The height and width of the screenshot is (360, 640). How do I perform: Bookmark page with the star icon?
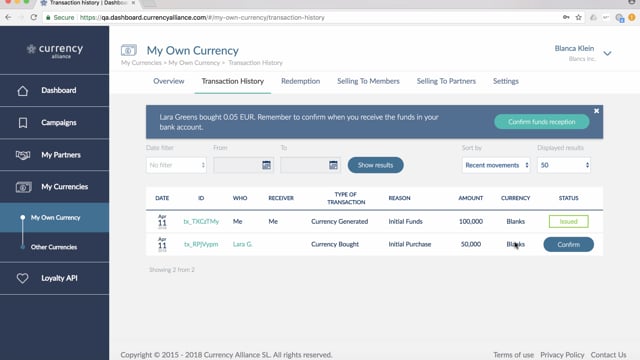pos(578,17)
